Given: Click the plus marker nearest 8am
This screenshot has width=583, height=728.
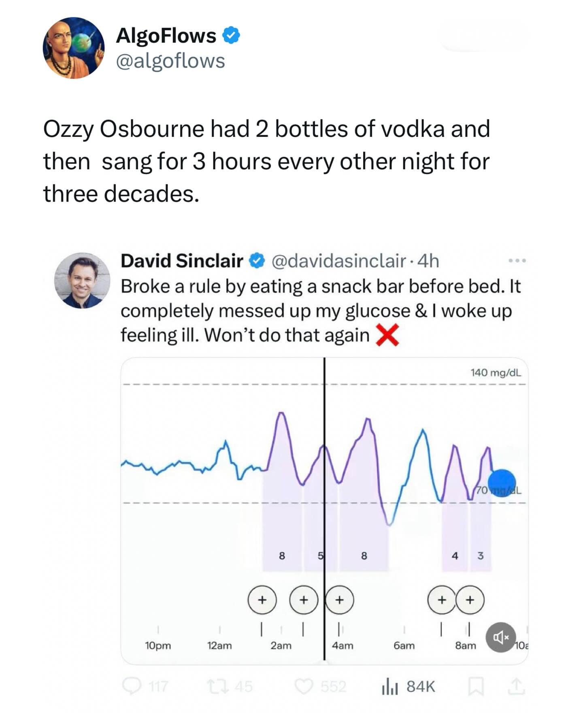Looking at the screenshot, I should click(x=470, y=600).
